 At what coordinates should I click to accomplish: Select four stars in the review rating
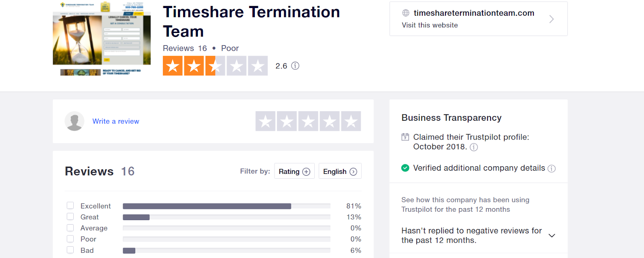click(x=330, y=121)
